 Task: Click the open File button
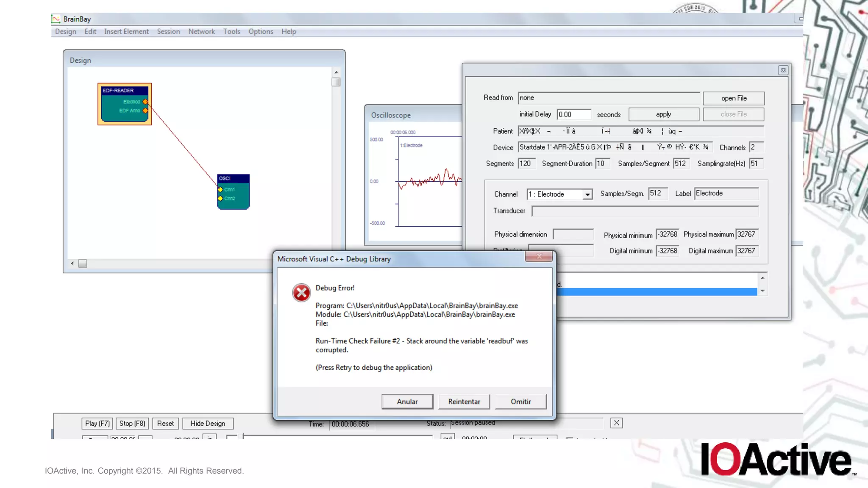pyautogui.click(x=734, y=98)
